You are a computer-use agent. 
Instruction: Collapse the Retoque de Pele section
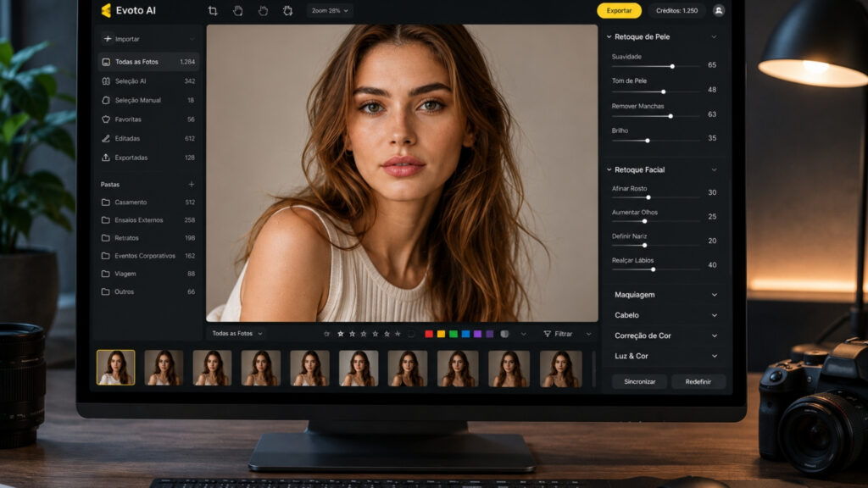click(663, 36)
